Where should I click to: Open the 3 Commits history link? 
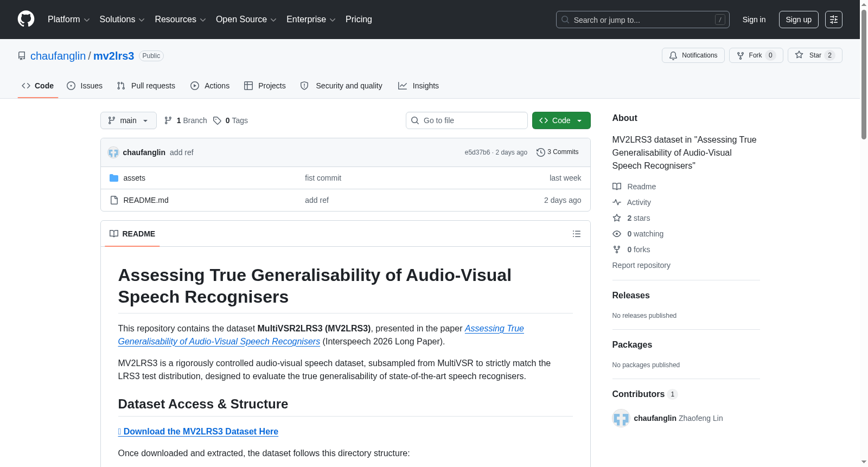557,152
